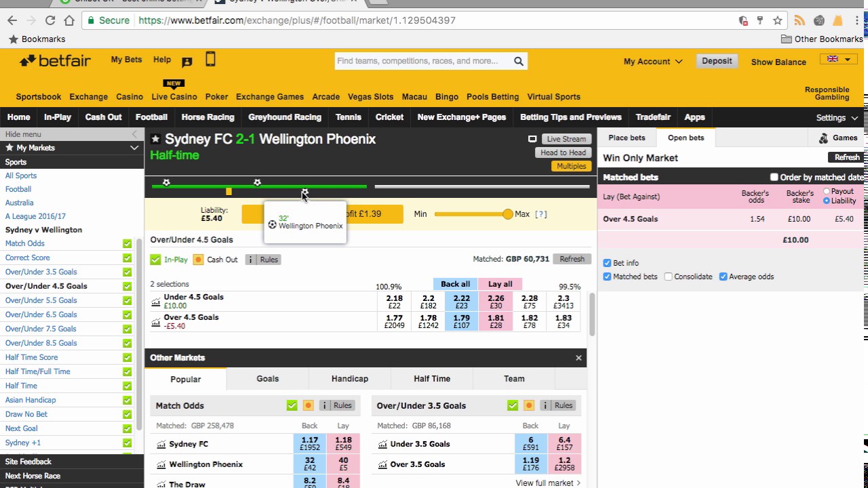Click Refresh in the Win Only Market panel
Image resolution: width=868 pixels, height=488 pixels.
click(847, 157)
